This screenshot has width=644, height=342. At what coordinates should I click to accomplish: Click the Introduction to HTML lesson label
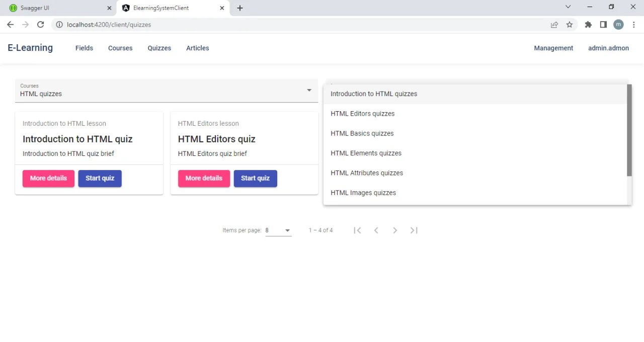[64, 124]
